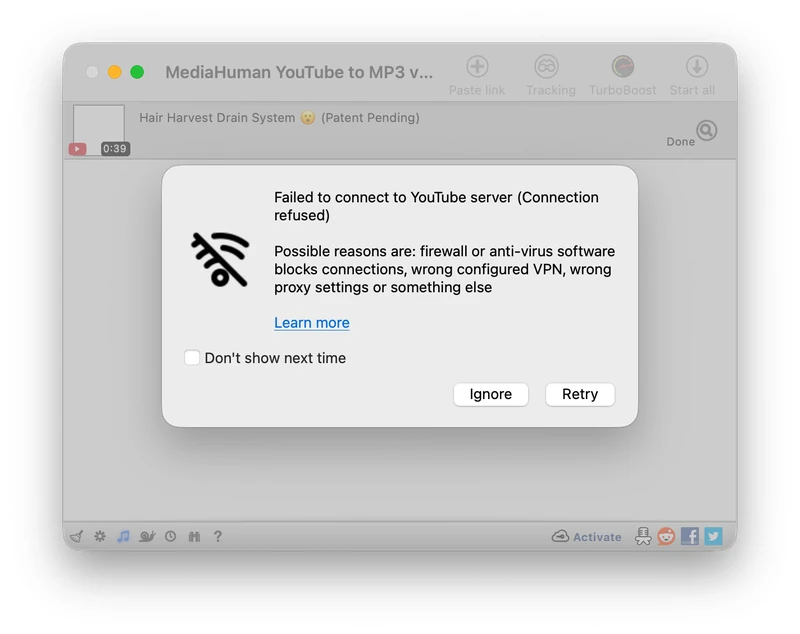This screenshot has height=634, width=800.
Task: Click the green zoom window button
Action: click(137, 72)
